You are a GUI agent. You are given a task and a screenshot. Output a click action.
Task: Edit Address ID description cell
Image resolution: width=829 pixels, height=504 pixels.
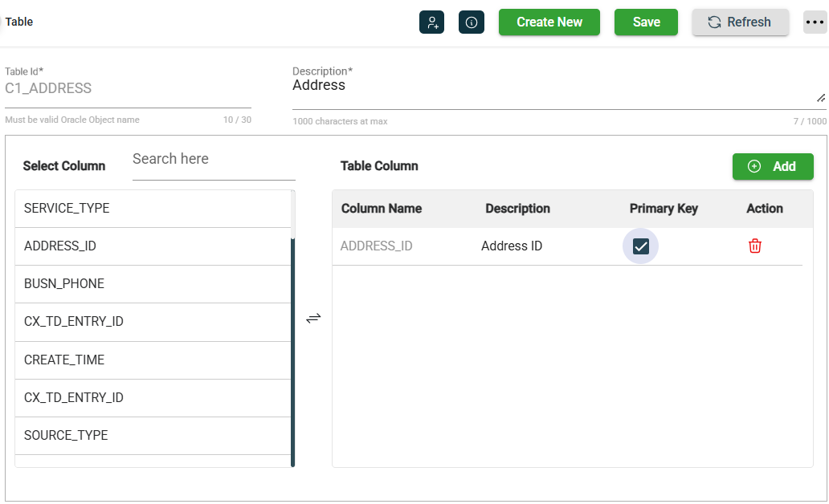tap(512, 246)
